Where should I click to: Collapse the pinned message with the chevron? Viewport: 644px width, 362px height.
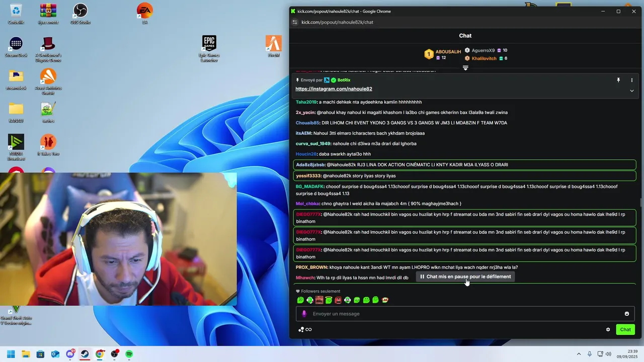click(632, 91)
